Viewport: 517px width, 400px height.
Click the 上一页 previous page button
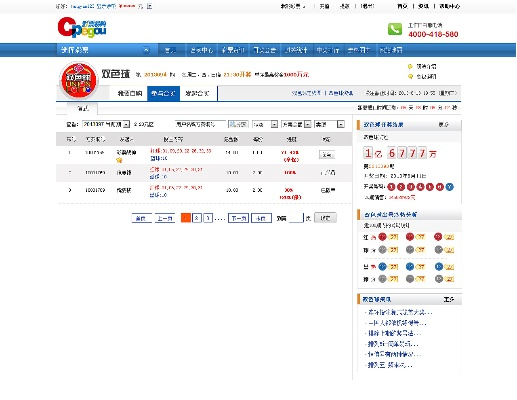165,218
